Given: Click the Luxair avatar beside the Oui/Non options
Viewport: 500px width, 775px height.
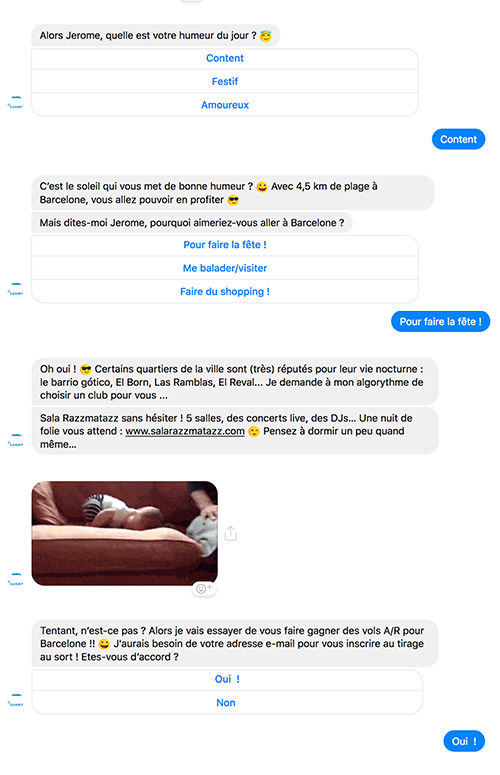Looking at the screenshot, I should [x=16, y=700].
